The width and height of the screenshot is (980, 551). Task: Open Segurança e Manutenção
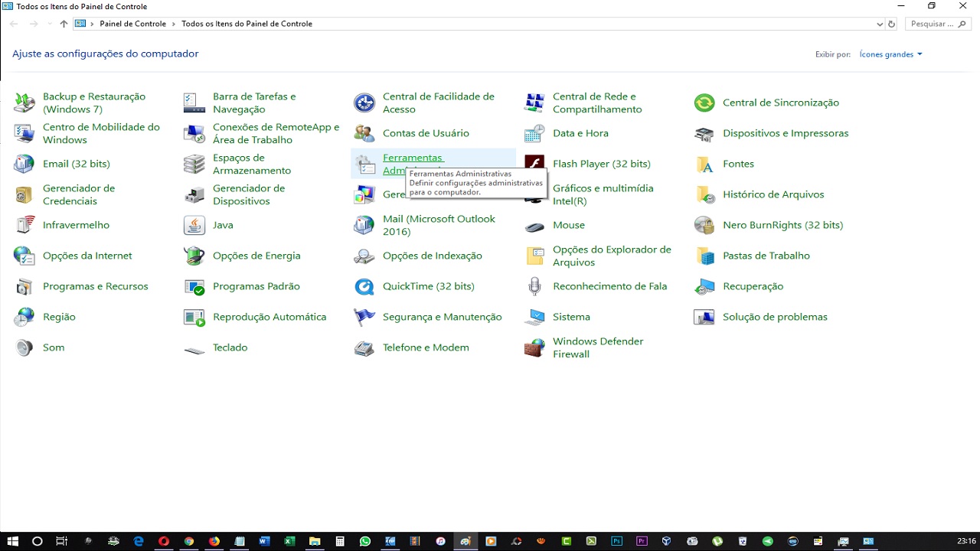(x=442, y=317)
